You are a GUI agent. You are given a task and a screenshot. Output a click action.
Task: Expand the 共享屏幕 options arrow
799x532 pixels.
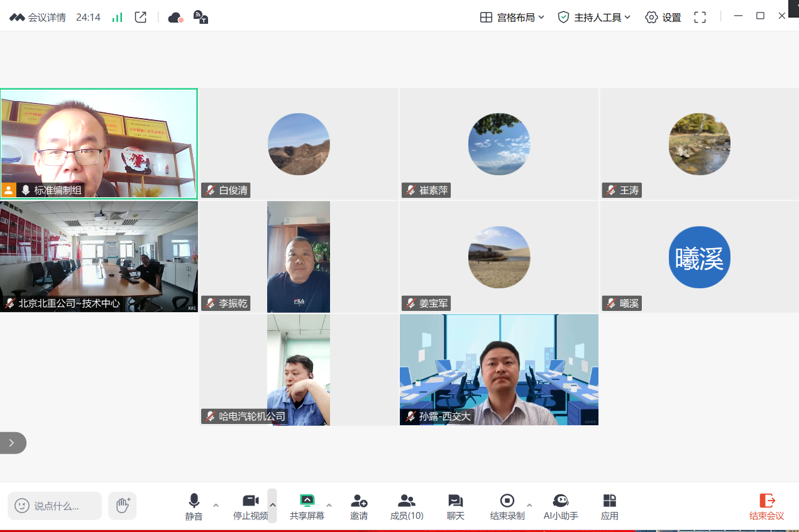(x=329, y=505)
